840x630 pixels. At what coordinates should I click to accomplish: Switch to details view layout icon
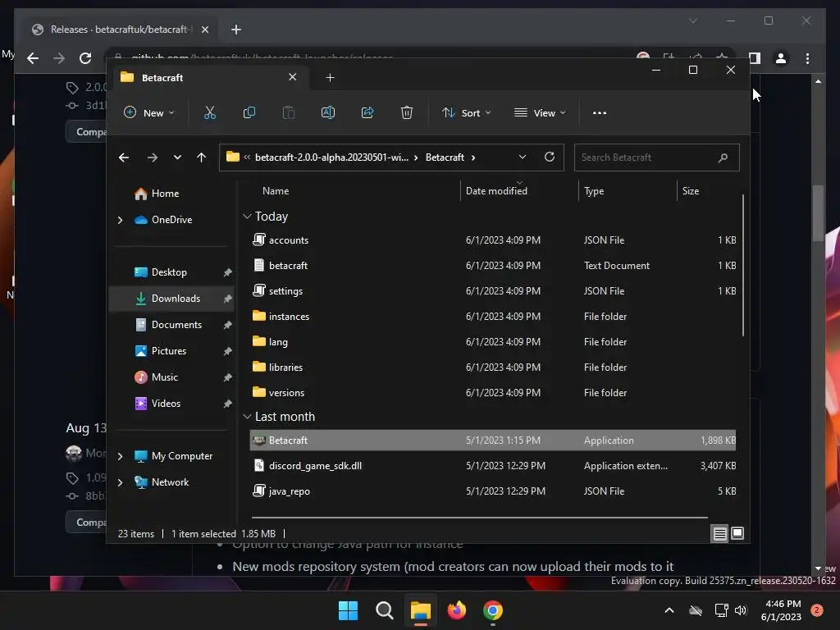[719, 533]
